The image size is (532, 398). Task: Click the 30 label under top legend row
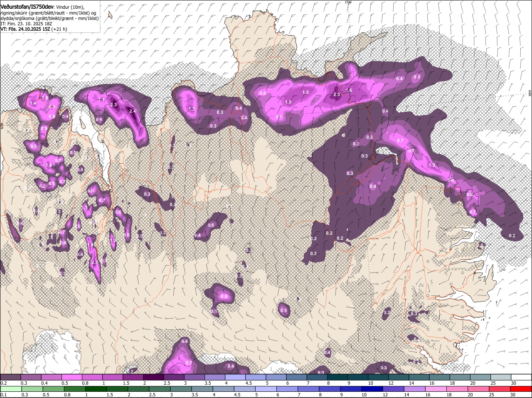coord(514,383)
